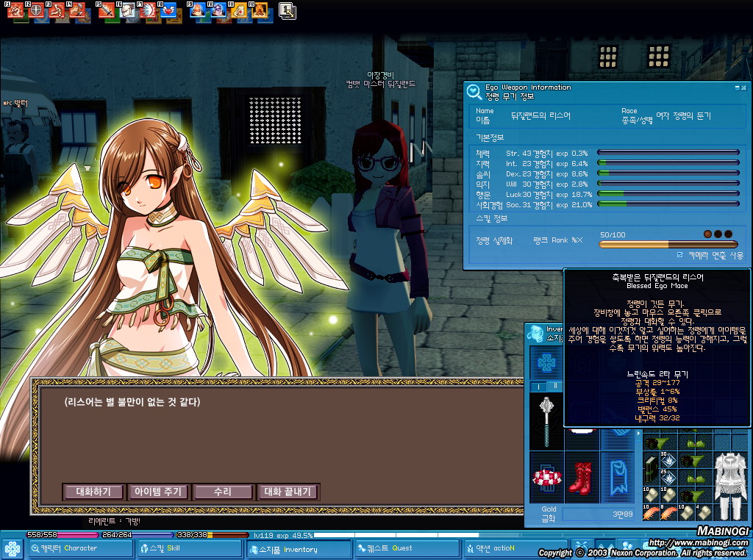
Task: Switch to weapon set I
Action: [x=538, y=386]
